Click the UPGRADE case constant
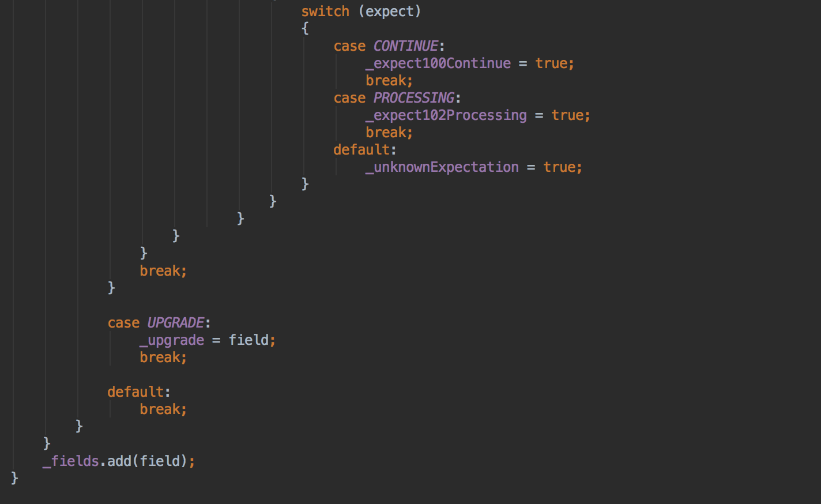 pyautogui.click(x=175, y=323)
